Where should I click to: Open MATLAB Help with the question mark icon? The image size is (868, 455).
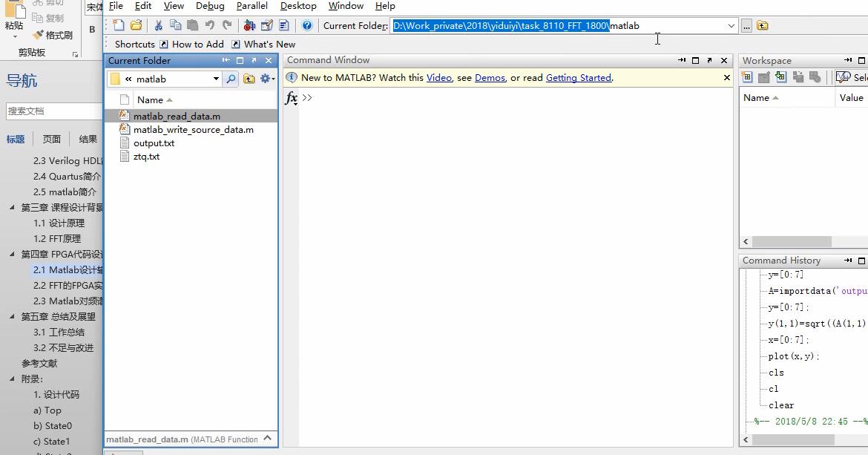pyautogui.click(x=307, y=25)
